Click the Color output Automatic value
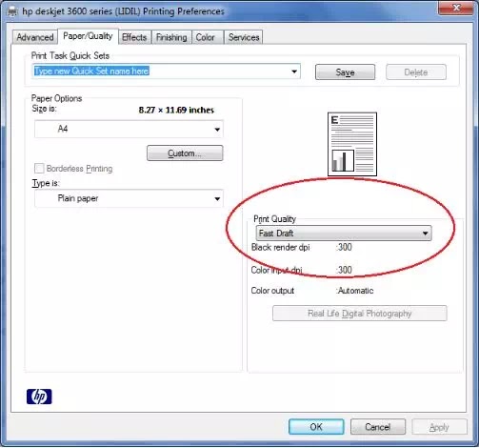Image resolution: width=479 pixels, height=448 pixels. [x=355, y=291]
